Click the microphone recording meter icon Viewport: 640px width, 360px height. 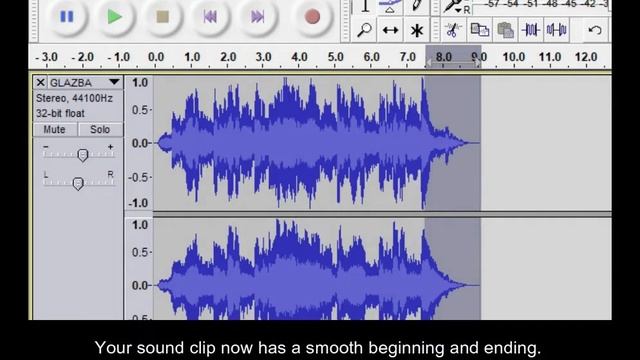(452, 6)
